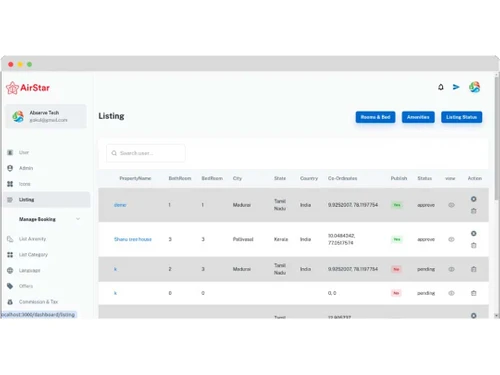
Task: Click the gokul gmail address text
Action: pos(48,120)
